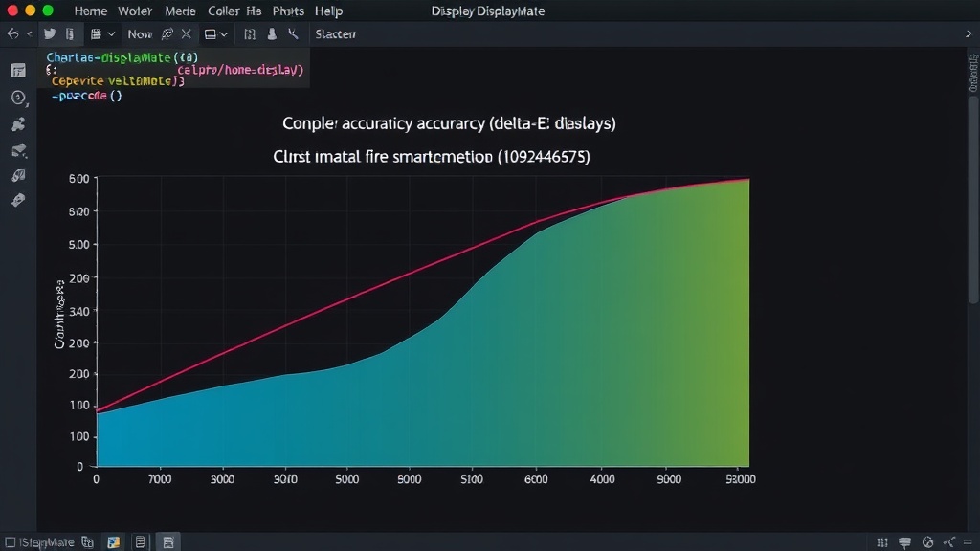The height and width of the screenshot is (551, 980).
Task: Expand the display dropdown arrow
Action: click(224, 34)
